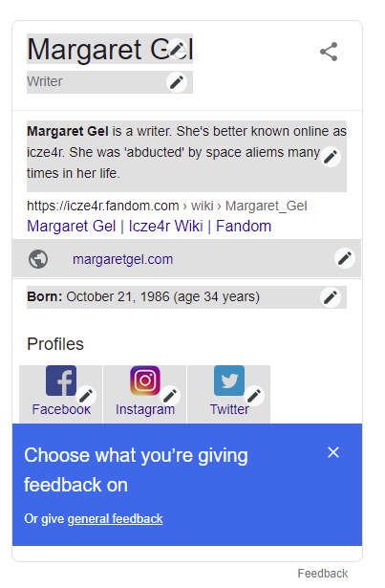Viewport: 385px width, 588px height.
Task: Close the feedback chooser banner
Action: [x=333, y=452]
